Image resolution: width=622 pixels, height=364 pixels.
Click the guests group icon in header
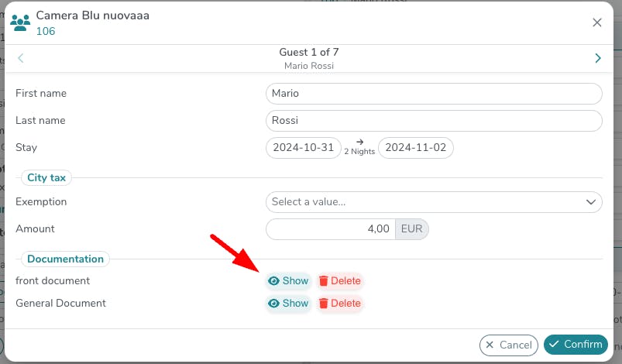21,22
